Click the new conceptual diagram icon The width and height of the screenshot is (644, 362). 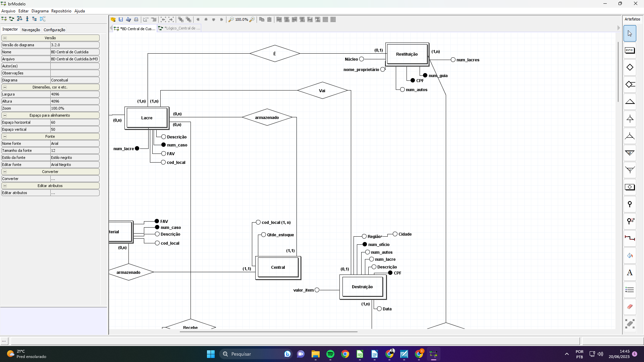[4, 19]
